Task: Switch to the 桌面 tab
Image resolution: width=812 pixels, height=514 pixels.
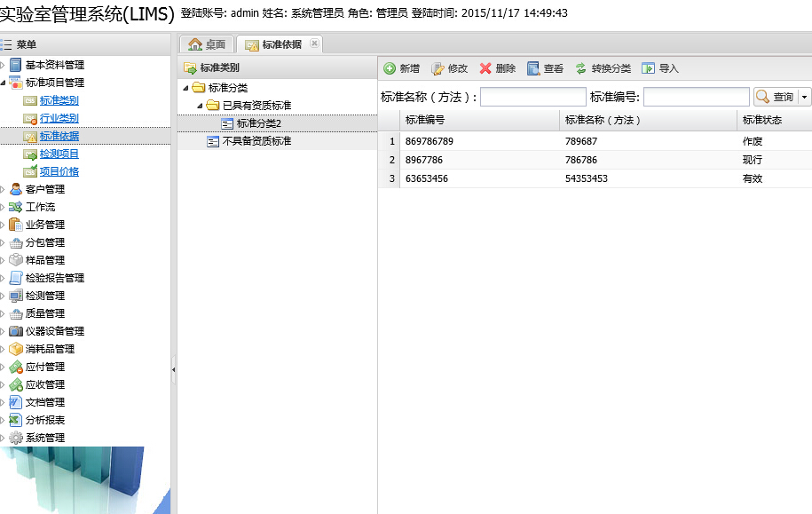Action: [207, 44]
